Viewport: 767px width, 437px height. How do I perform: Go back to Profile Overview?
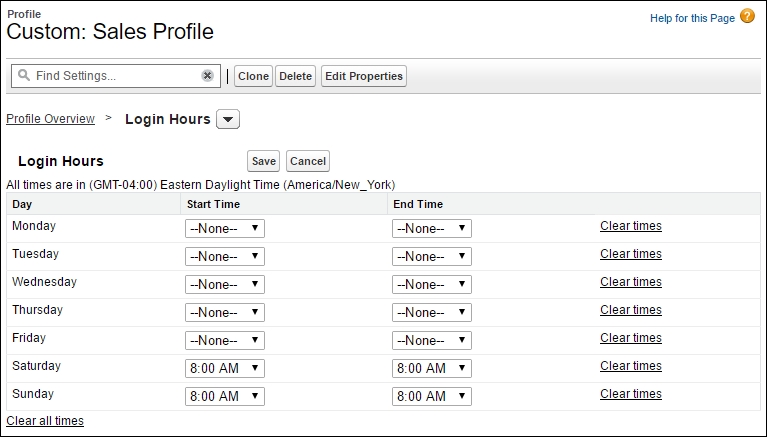(x=50, y=119)
